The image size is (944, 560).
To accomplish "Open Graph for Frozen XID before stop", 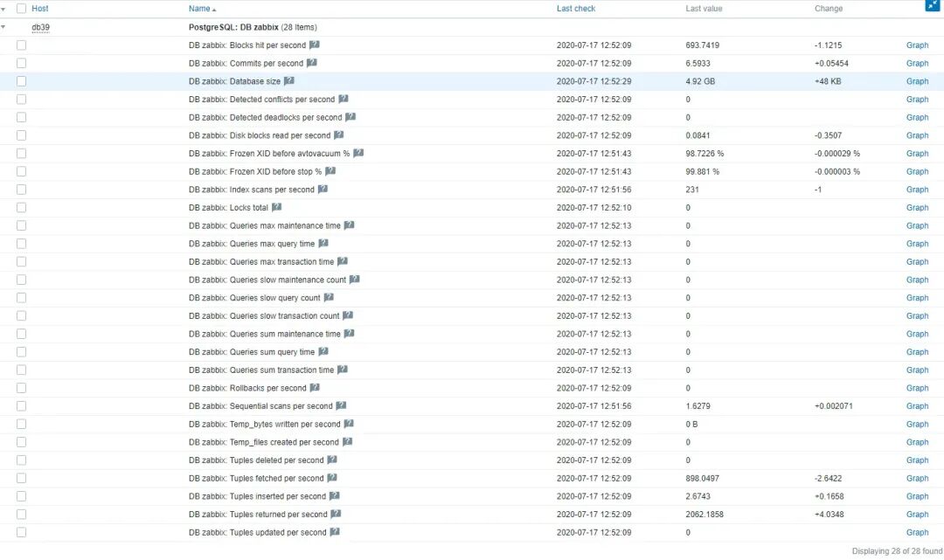I will click(x=917, y=171).
